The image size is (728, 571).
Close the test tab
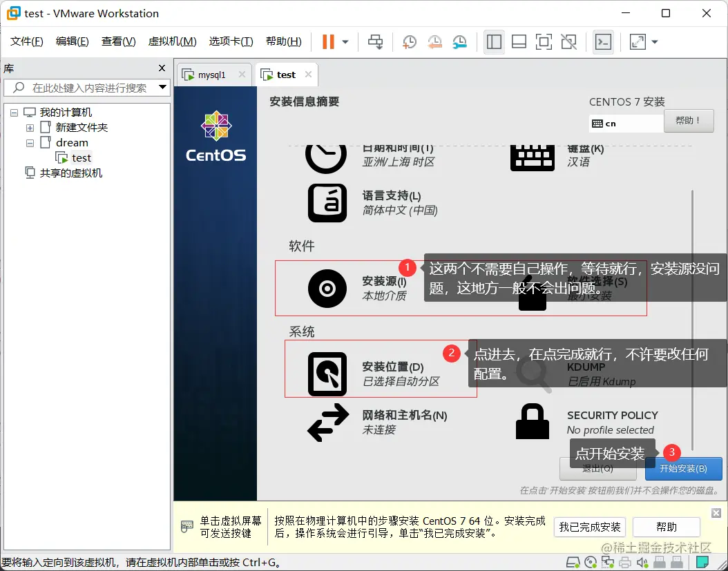coord(308,75)
